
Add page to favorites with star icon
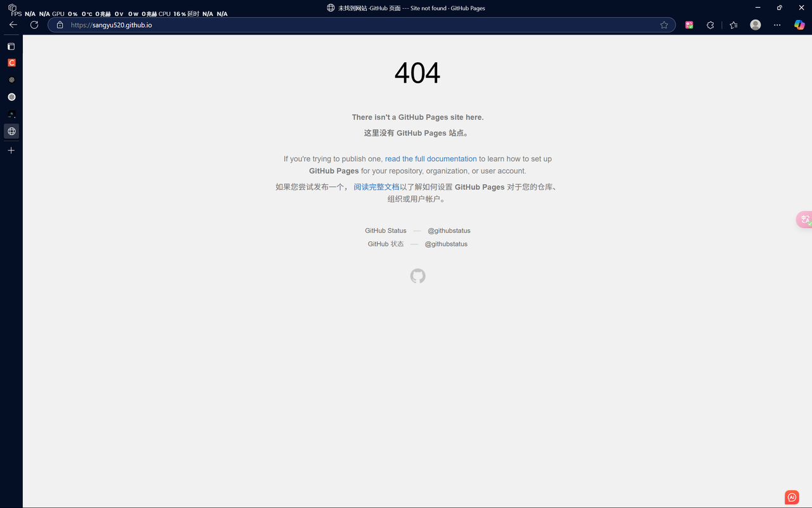pos(664,25)
